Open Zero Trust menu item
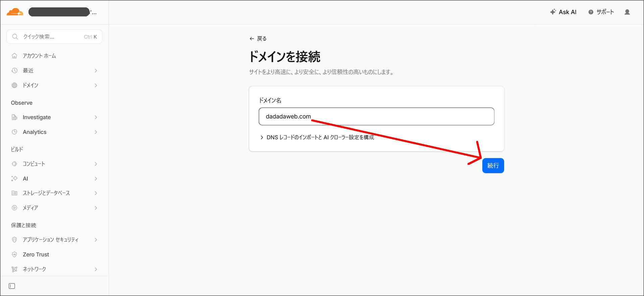Screen dimensions: 644x296 36,254
